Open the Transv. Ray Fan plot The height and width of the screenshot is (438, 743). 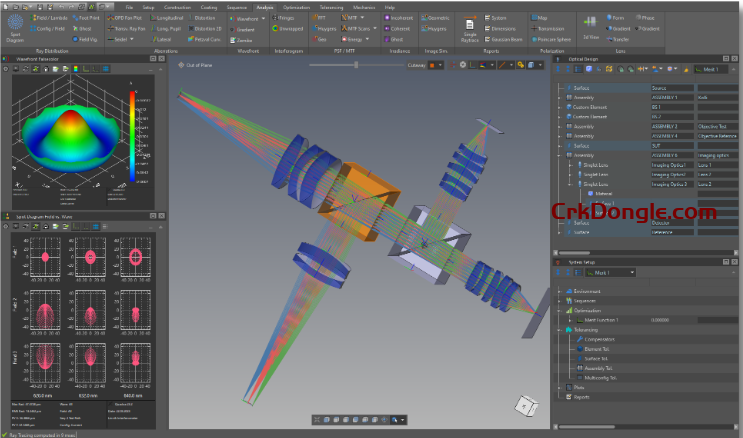(126, 29)
